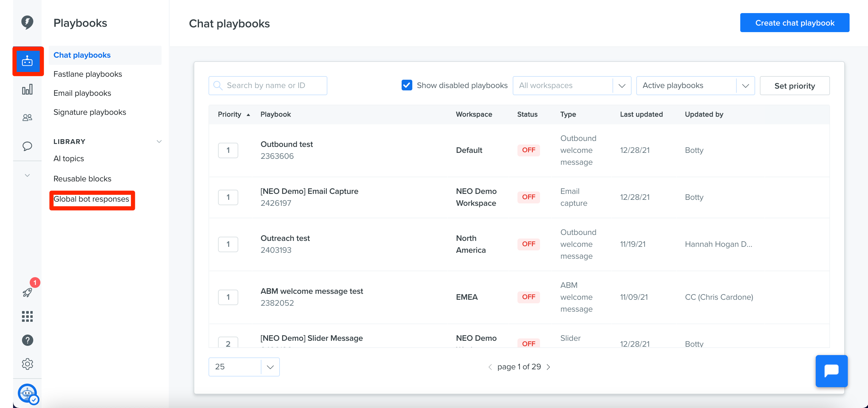Viewport: 868px width, 408px height.
Task: Open the Reports bar chart icon
Action: (x=27, y=89)
